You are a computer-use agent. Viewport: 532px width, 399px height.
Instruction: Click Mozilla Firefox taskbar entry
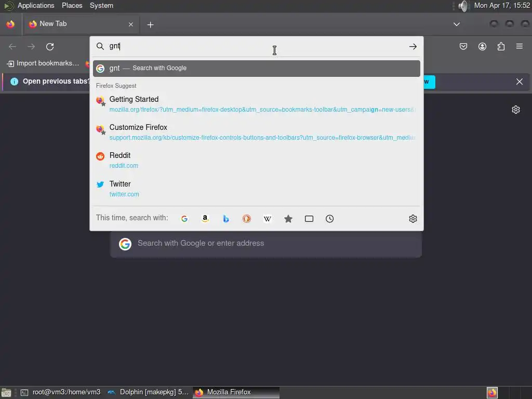pos(236,392)
